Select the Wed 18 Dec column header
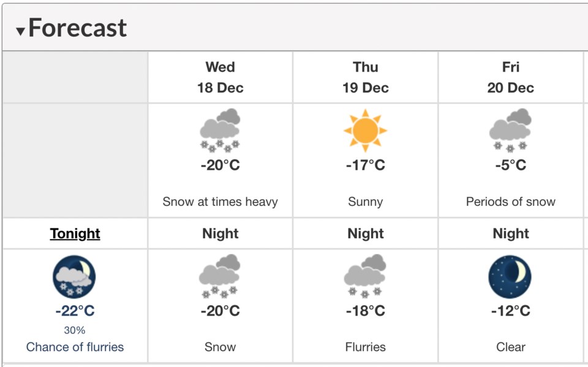 point(220,77)
